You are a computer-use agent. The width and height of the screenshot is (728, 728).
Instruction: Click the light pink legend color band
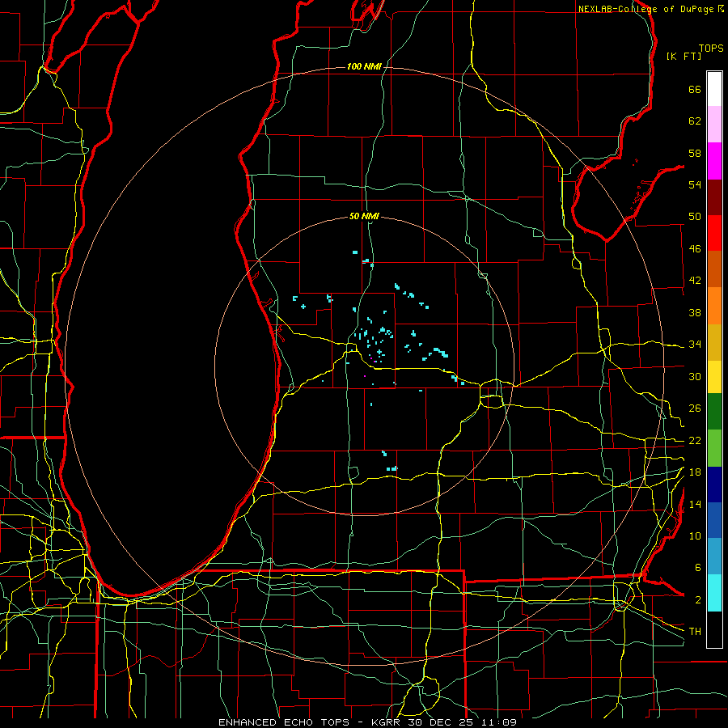pyautogui.click(x=714, y=125)
